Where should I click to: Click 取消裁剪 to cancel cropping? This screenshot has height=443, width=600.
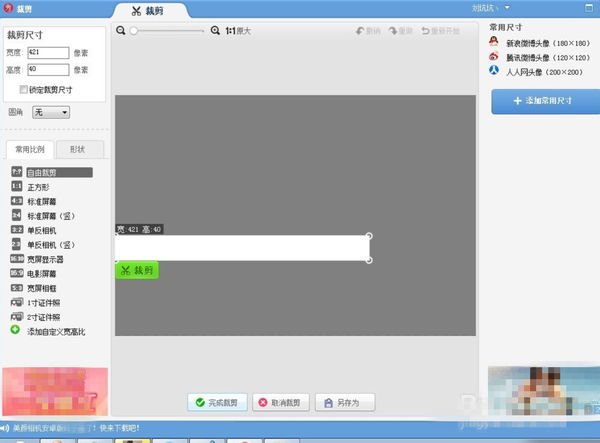click(280, 402)
